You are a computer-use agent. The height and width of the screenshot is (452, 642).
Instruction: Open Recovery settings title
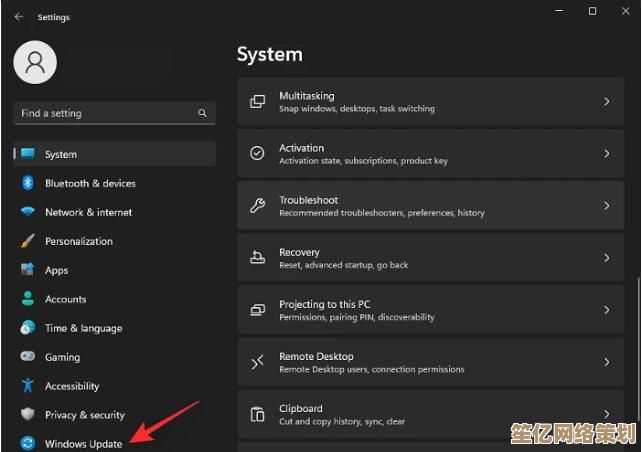299,252
